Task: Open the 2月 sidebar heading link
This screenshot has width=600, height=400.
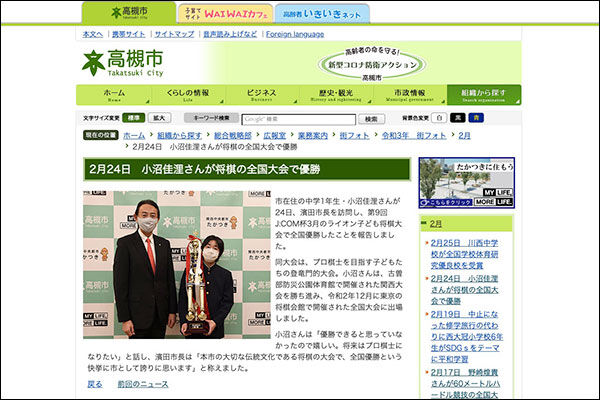Action: click(x=435, y=224)
